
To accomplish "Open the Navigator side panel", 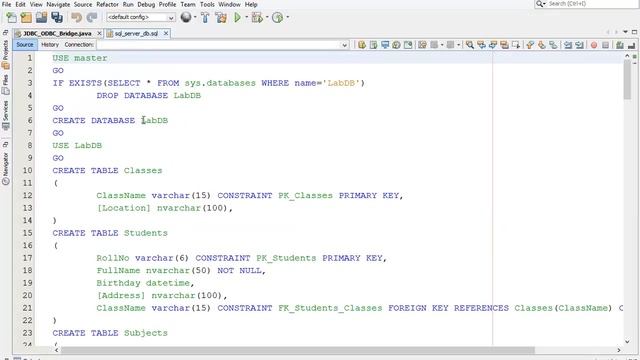I will (5, 168).
